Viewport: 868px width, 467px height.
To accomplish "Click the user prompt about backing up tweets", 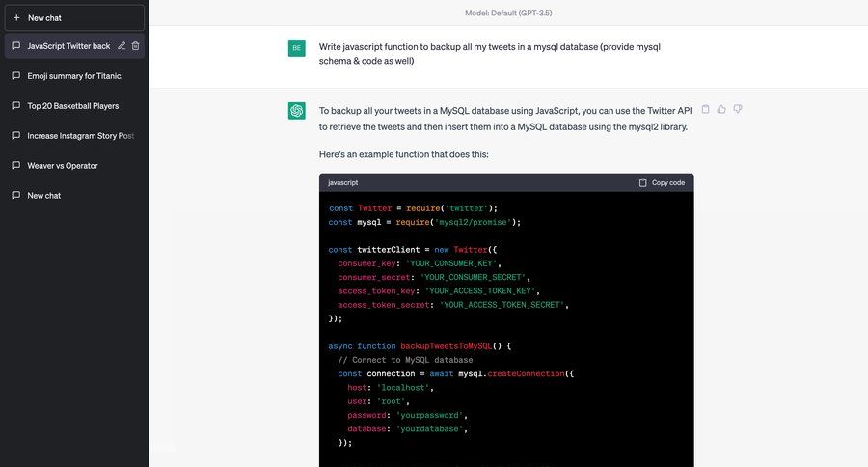I will click(x=489, y=54).
